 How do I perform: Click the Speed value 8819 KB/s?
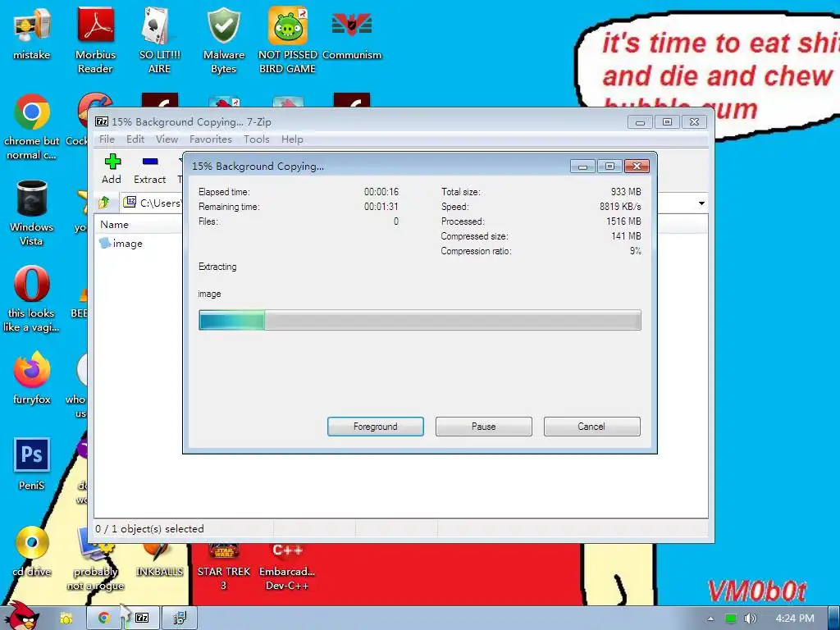[620, 207]
